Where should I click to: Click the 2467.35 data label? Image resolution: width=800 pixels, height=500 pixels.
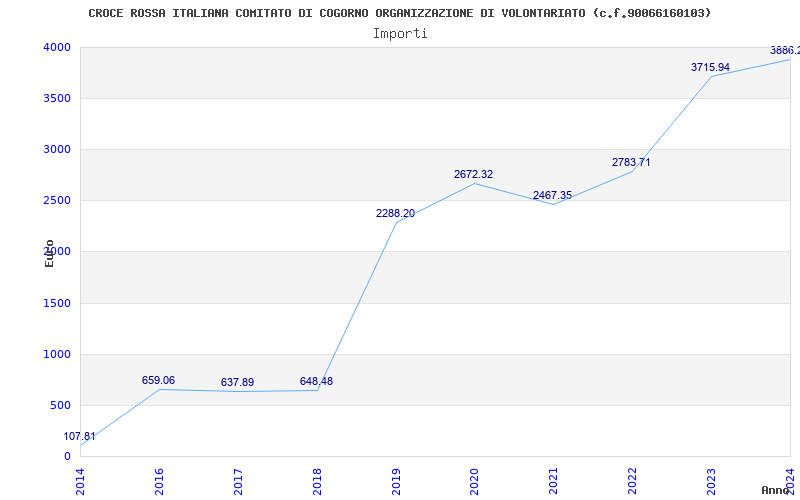tap(552, 195)
